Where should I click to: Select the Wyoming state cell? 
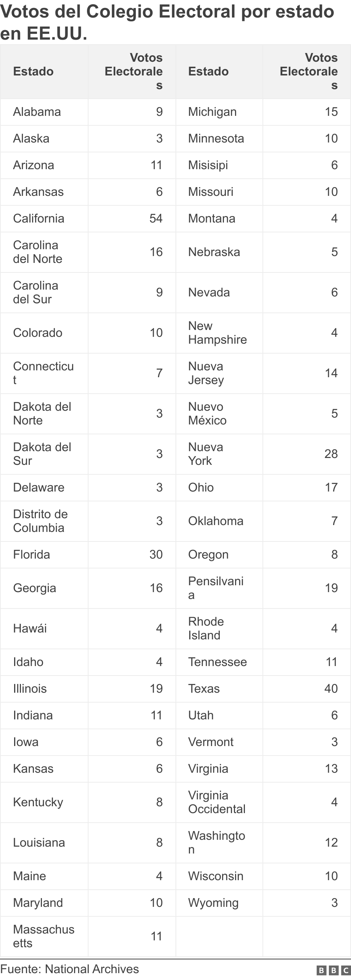coord(213,903)
